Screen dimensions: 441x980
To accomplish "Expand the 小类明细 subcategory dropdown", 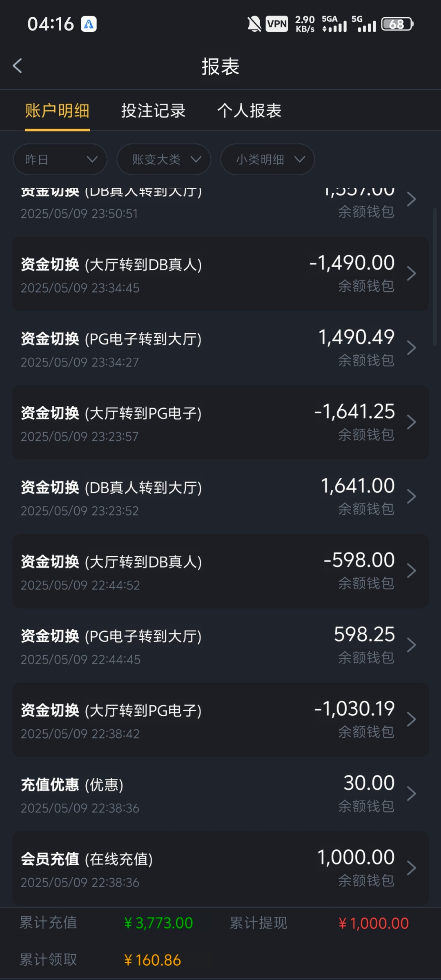I will point(267,159).
